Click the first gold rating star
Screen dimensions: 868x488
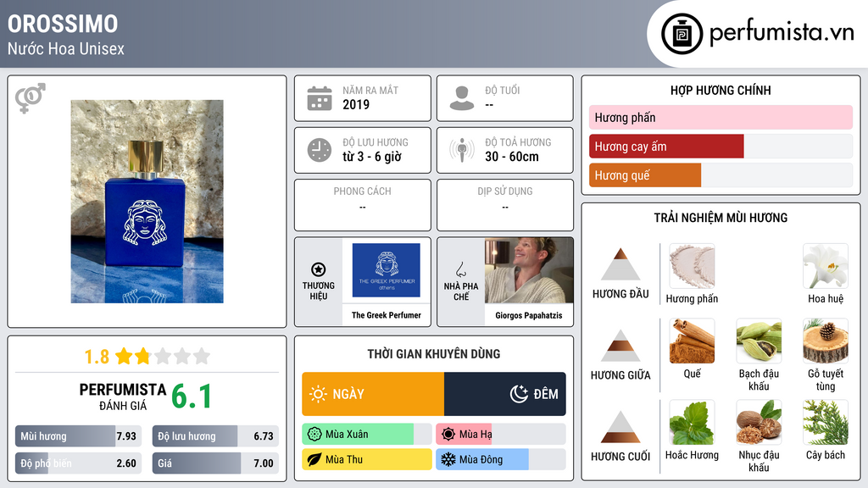[124, 356]
